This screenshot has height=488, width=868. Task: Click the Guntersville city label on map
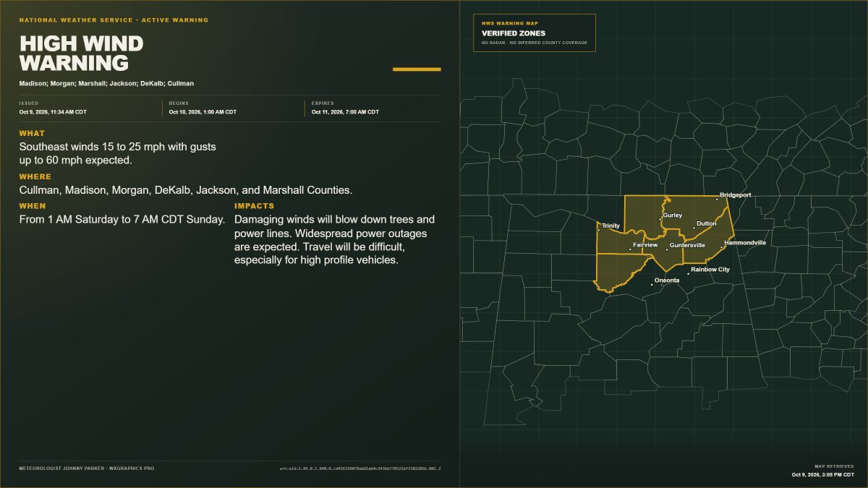(687, 245)
